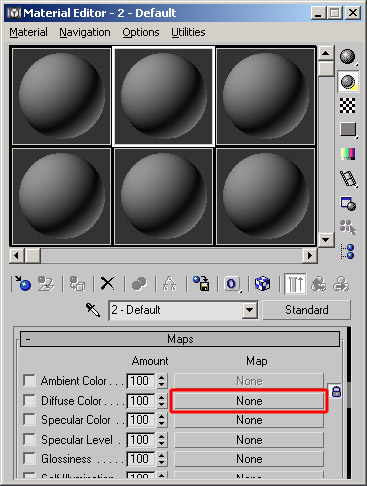367x486 pixels.
Task: Click the Get Material icon
Action: [x=23, y=284]
